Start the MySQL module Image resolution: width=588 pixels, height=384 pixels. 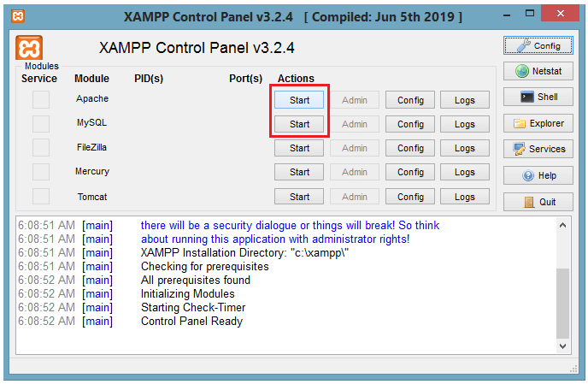(x=299, y=124)
